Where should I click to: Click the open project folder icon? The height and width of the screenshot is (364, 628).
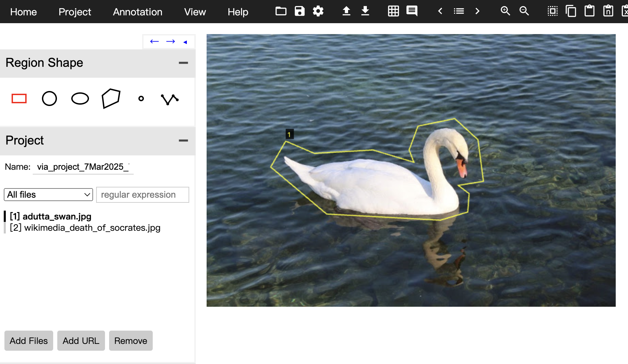(x=281, y=11)
